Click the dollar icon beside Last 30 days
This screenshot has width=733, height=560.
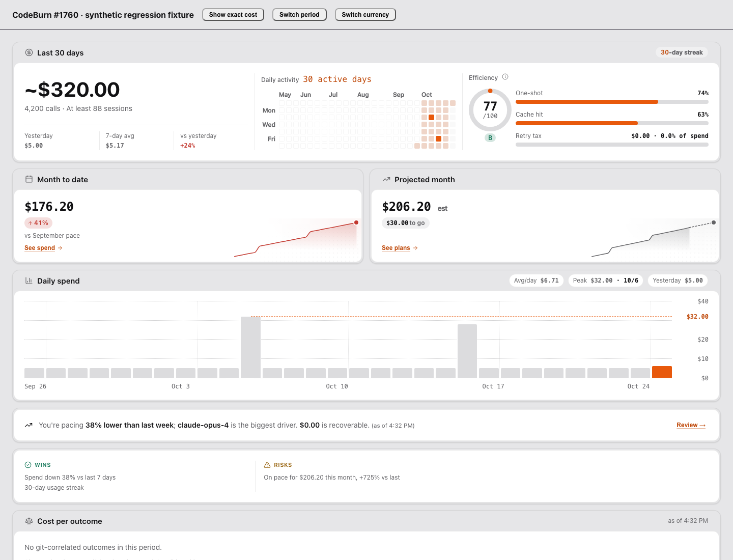click(x=29, y=52)
